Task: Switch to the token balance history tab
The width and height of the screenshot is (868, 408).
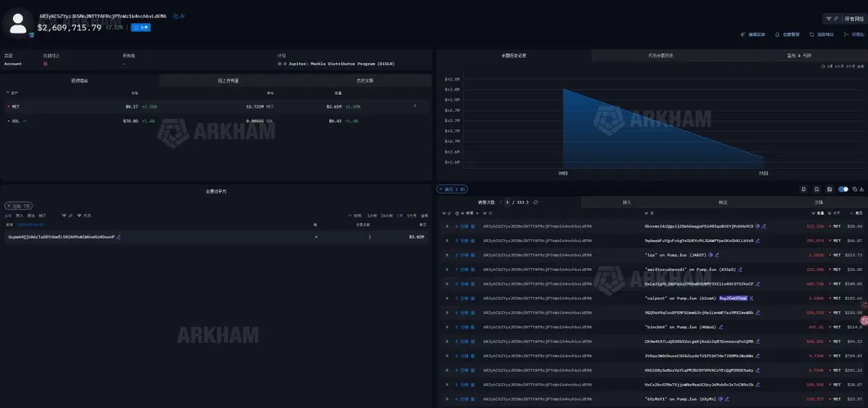Action: point(661,55)
